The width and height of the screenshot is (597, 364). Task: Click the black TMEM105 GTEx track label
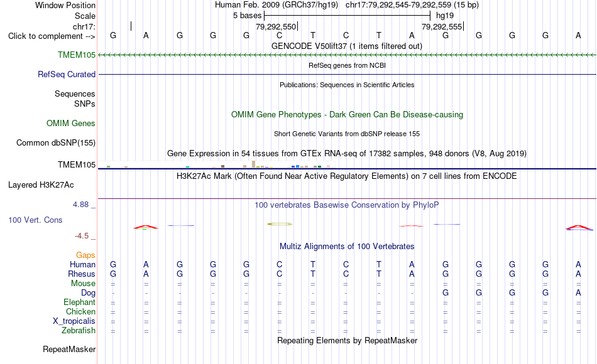77,164
